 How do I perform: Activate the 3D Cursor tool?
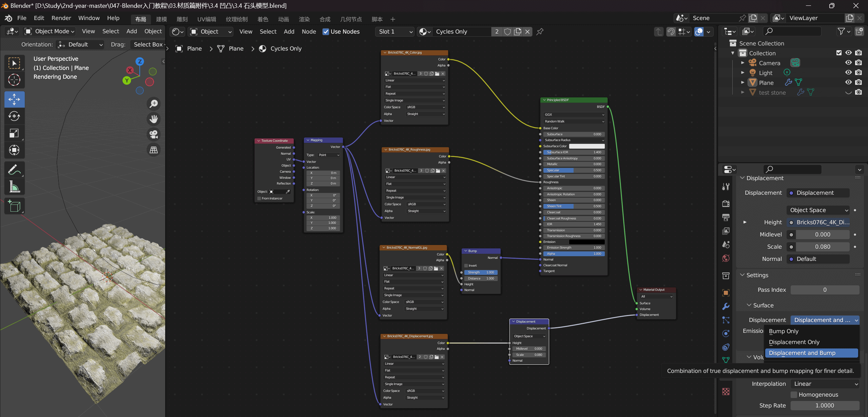click(14, 80)
